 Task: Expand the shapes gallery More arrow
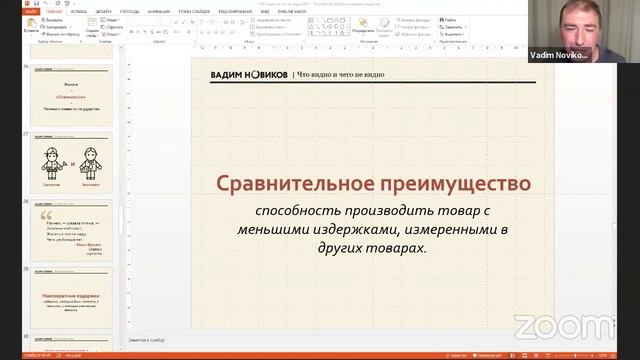pyautogui.click(x=348, y=33)
